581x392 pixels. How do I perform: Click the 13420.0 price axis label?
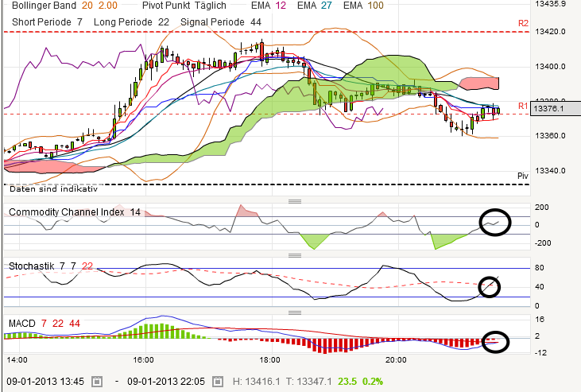550,32
